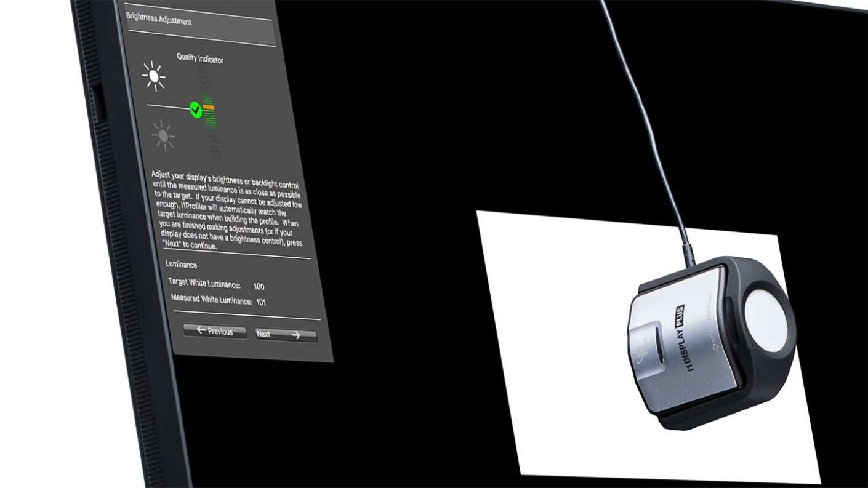Click the Next button's right arrow icon

(296, 335)
